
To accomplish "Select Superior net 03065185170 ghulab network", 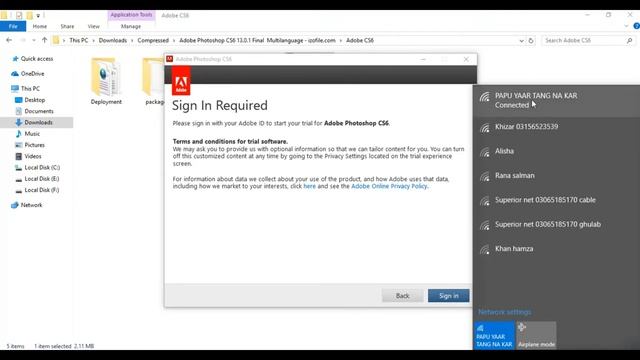I will pos(556,225).
